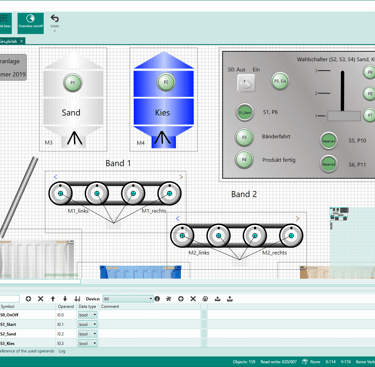Click Band 1 left direction arrow
Image resolution: width=375 pixels, height=367 pixels.
pyautogui.click(x=56, y=177)
